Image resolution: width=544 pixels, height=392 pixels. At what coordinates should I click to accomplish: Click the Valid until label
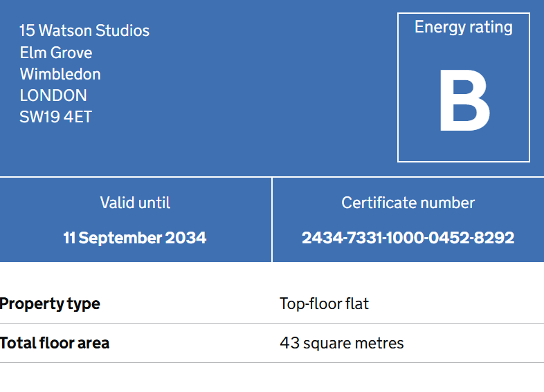[135, 203]
